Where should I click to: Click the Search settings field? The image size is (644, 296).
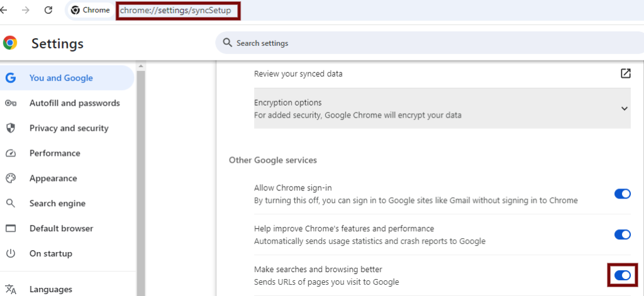tap(377, 43)
